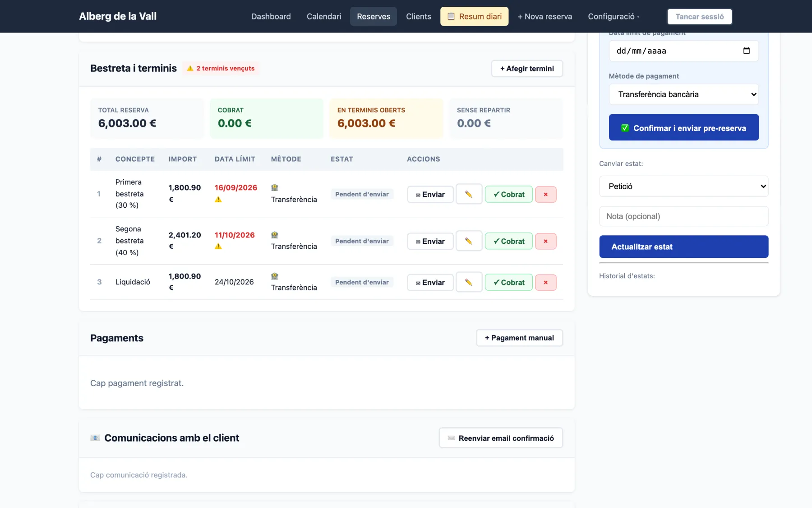
Task: Mark Segona bestreta as Cobrat
Action: (509, 241)
